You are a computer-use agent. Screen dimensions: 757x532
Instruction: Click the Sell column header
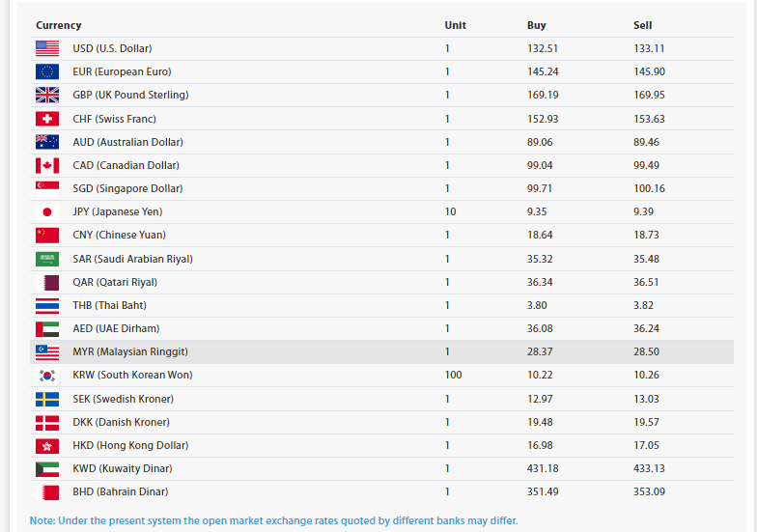pyautogui.click(x=643, y=25)
